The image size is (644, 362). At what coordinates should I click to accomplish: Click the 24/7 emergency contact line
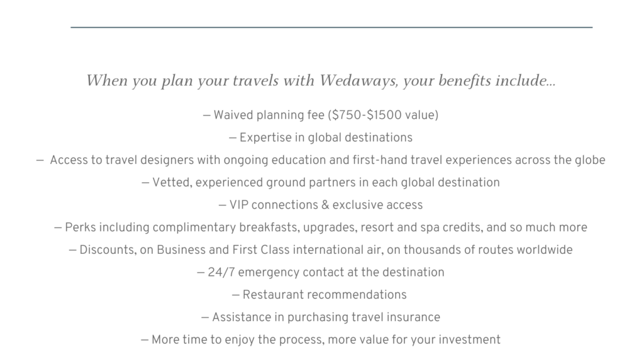pos(321,273)
